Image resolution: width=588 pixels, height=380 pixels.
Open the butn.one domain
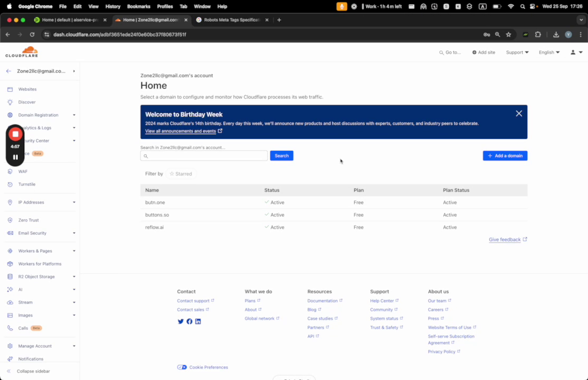(x=155, y=202)
